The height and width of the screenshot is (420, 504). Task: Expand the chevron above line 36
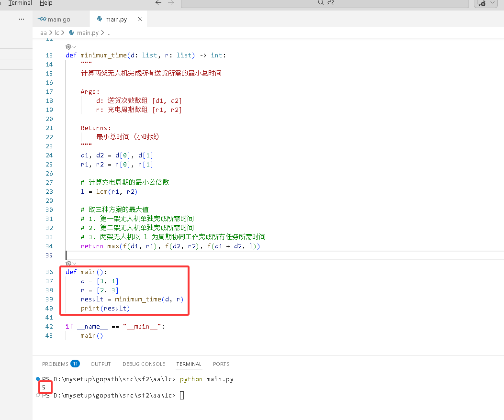click(74, 263)
